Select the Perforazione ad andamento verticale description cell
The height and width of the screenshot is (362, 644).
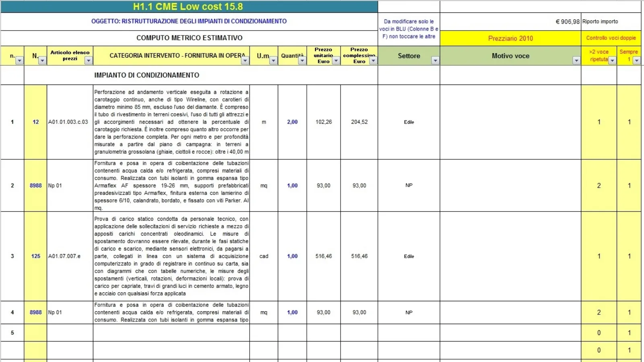tap(171, 122)
